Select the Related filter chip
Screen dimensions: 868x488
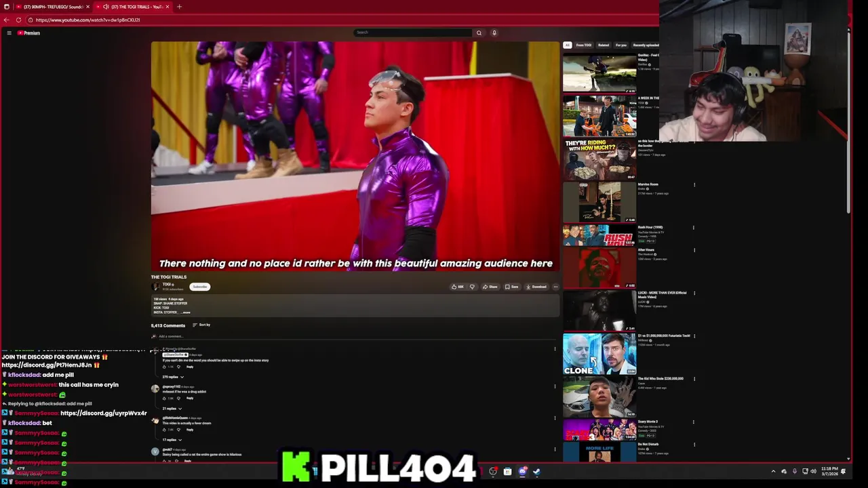(604, 45)
